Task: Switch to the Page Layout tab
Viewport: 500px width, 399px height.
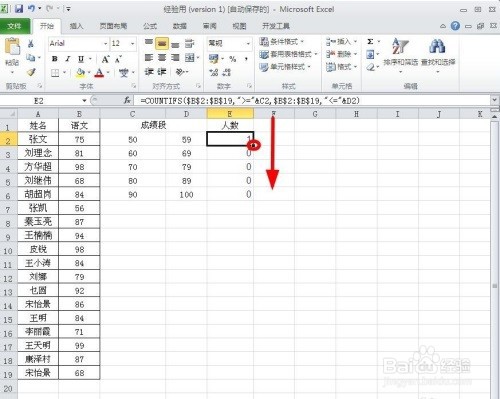Action: pyautogui.click(x=113, y=26)
